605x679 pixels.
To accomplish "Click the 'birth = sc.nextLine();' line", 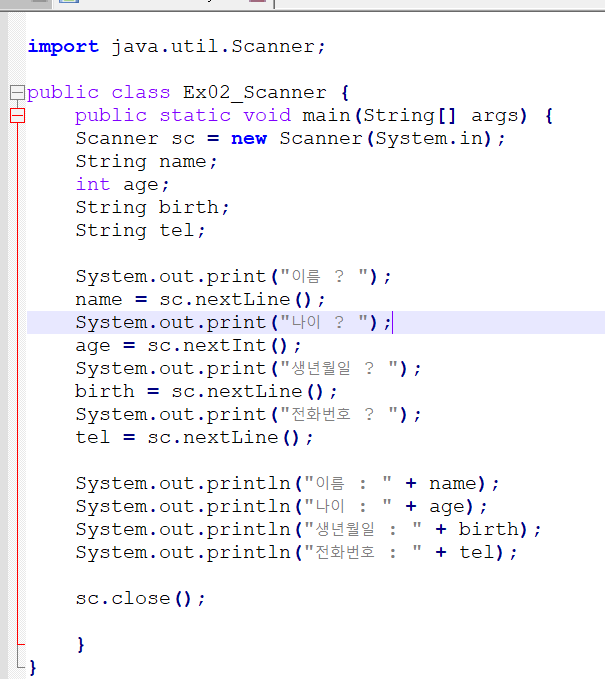I will click(206, 391).
